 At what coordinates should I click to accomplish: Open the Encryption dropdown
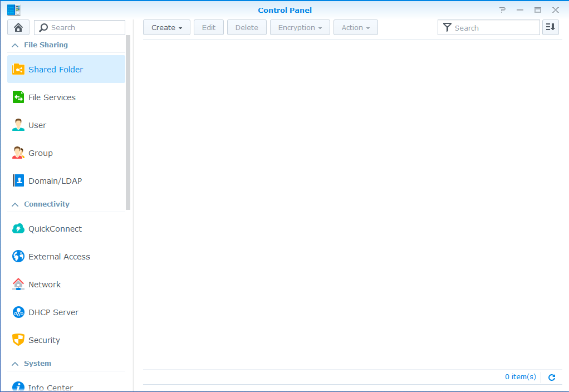300,27
